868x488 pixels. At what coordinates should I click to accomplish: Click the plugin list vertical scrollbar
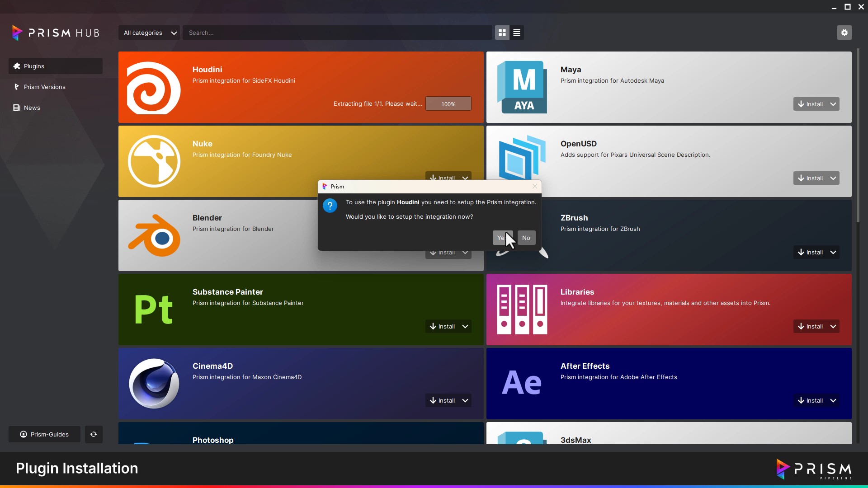(858, 136)
